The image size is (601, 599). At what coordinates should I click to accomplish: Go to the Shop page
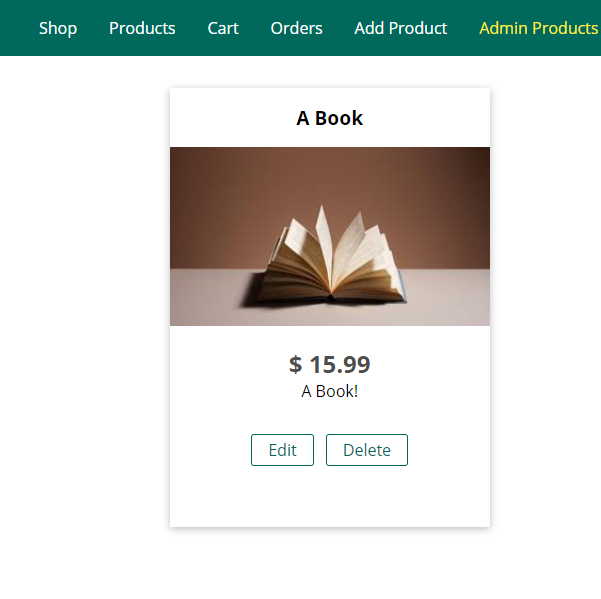click(58, 28)
